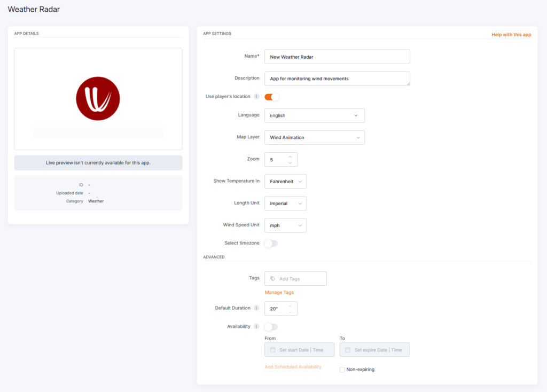547x392 pixels.
Task: Disable the Use player's location toggle
Action: [x=272, y=97]
